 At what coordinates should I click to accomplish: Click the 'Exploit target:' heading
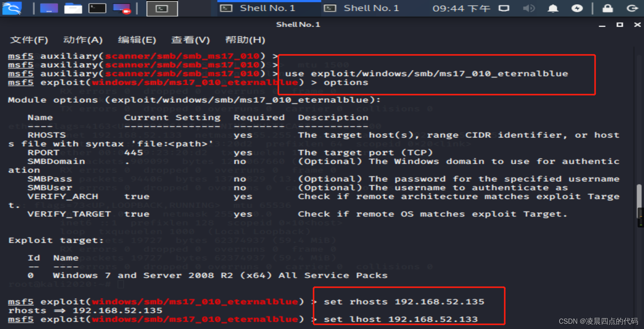[56, 240]
